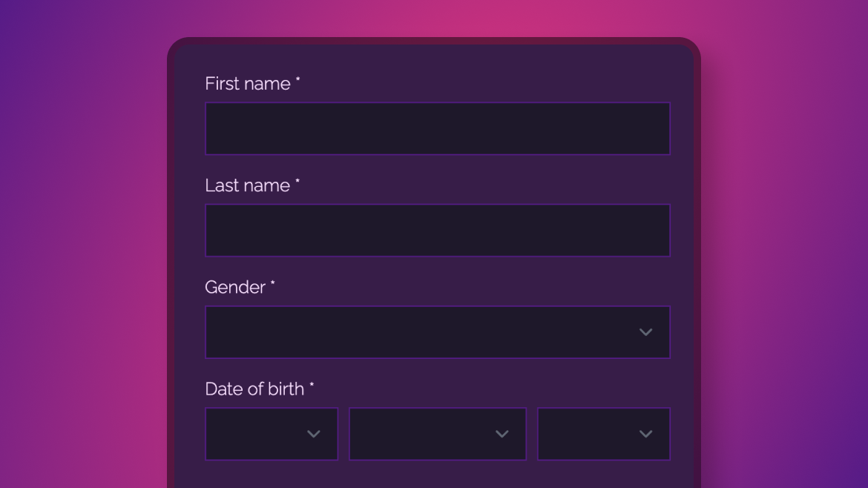Viewport: 868px width, 488px height.
Task: Click chevron of last Date of birth select
Action: (645, 434)
